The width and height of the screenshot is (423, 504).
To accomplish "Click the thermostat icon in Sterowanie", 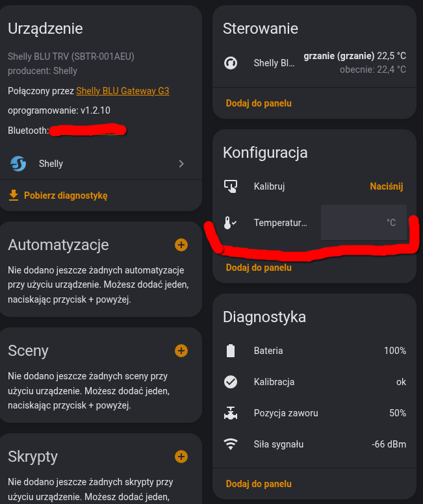I will point(231,63).
